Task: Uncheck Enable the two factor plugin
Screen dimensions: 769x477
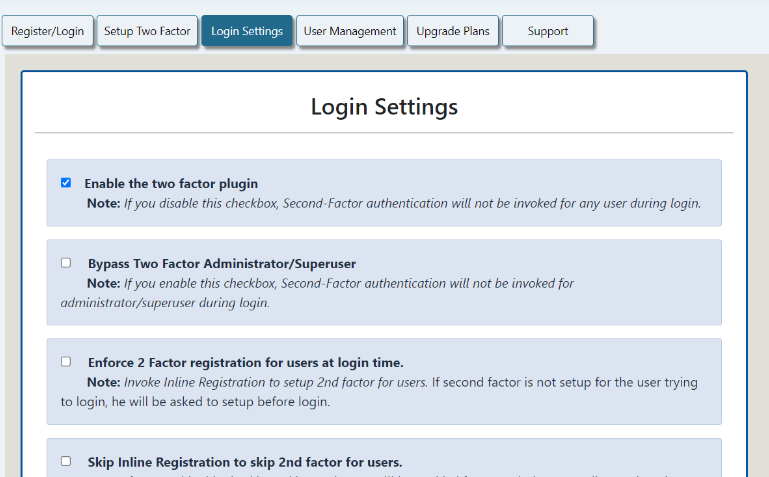Action: [x=66, y=183]
